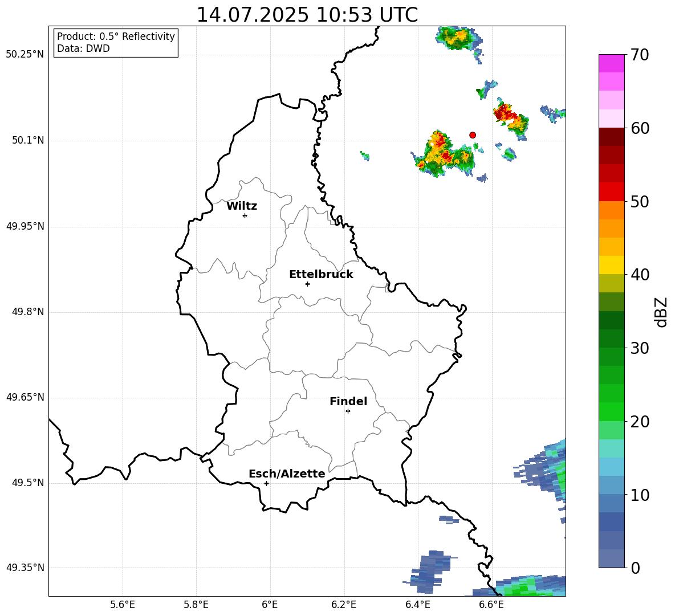Viewport: 675px width, 616px height.
Task: Click the orange swatch just below 50 dBZ
Action: pos(612,210)
